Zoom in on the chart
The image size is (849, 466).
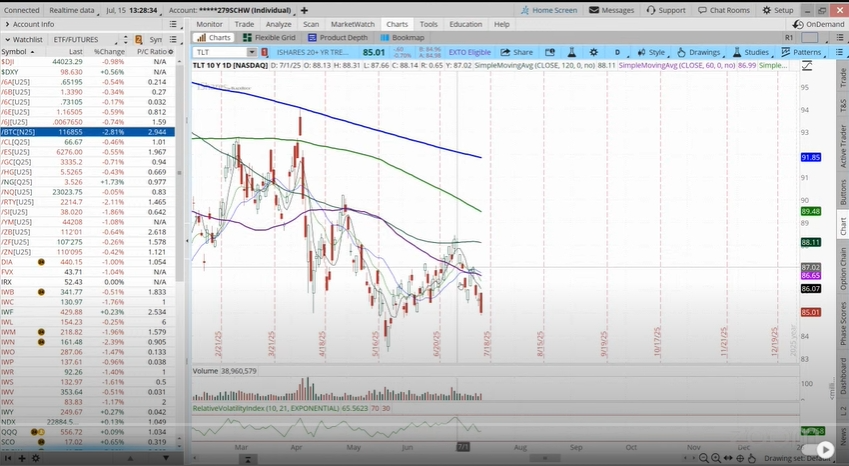(x=716, y=458)
